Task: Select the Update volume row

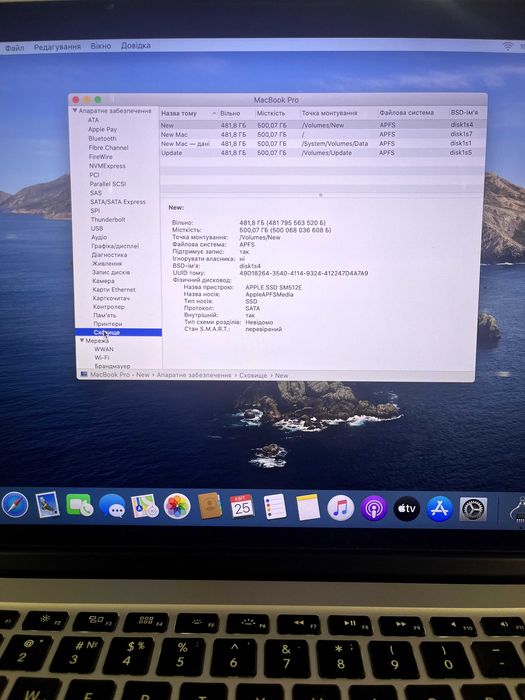Action: pyautogui.click(x=321, y=153)
